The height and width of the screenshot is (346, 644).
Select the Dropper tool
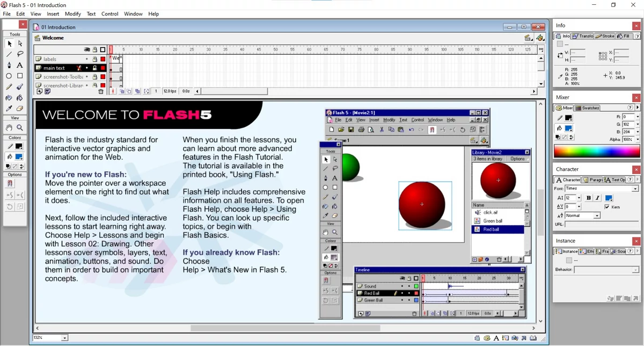(x=9, y=109)
